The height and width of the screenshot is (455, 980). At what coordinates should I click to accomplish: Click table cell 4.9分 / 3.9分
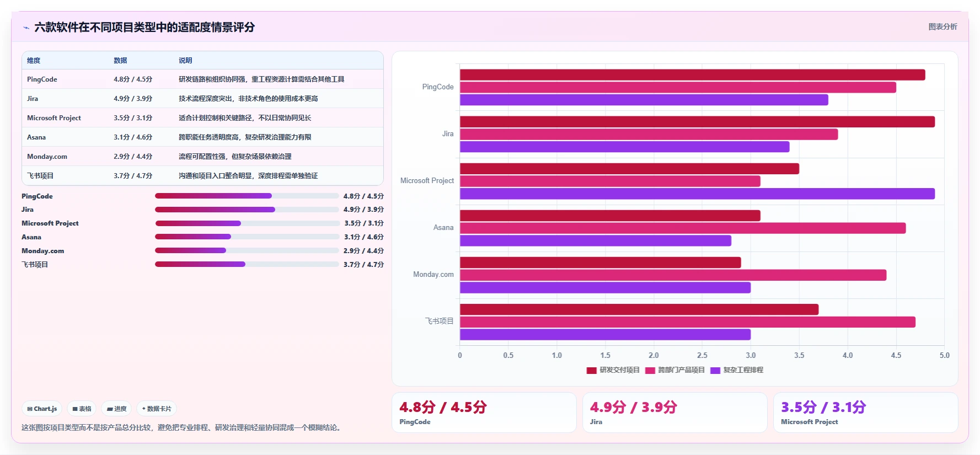point(133,99)
